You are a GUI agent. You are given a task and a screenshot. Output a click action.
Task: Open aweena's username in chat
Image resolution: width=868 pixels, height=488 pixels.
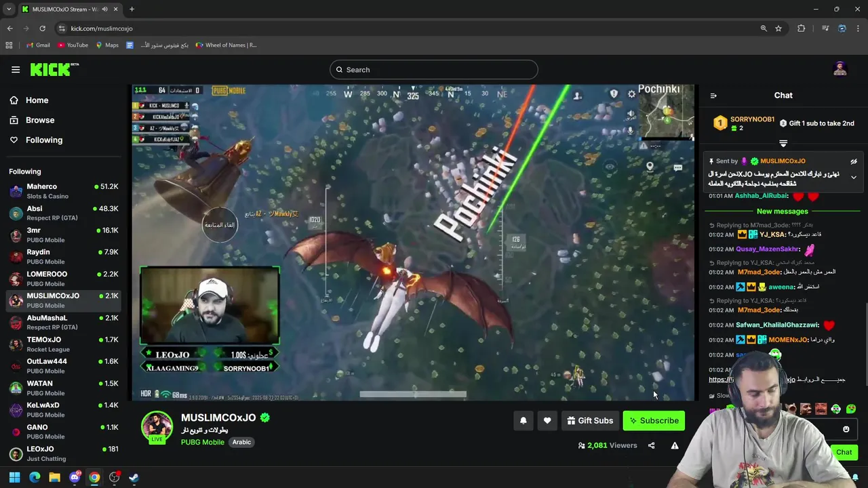coord(782,287)
